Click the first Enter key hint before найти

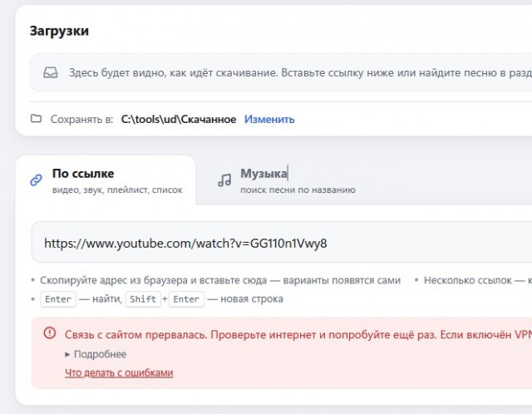58,299
